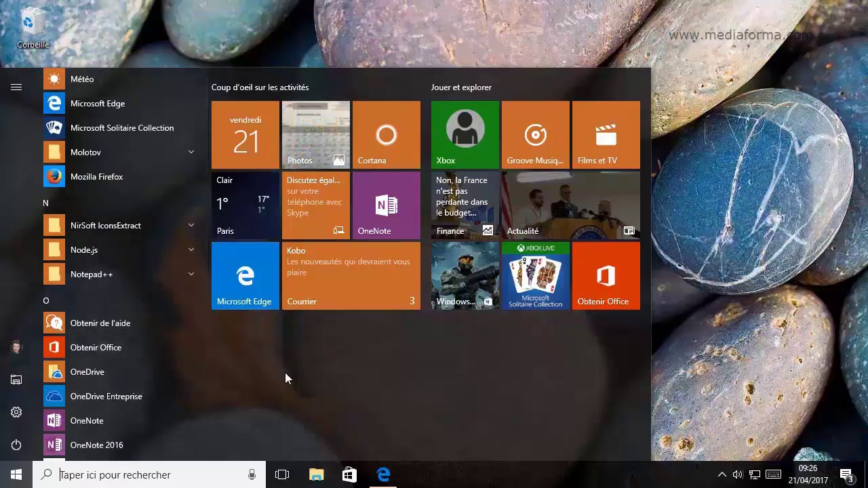Open the Météo app icon
Image resolution: width=868 pixels, height=488 pixels.
(54, 79)
